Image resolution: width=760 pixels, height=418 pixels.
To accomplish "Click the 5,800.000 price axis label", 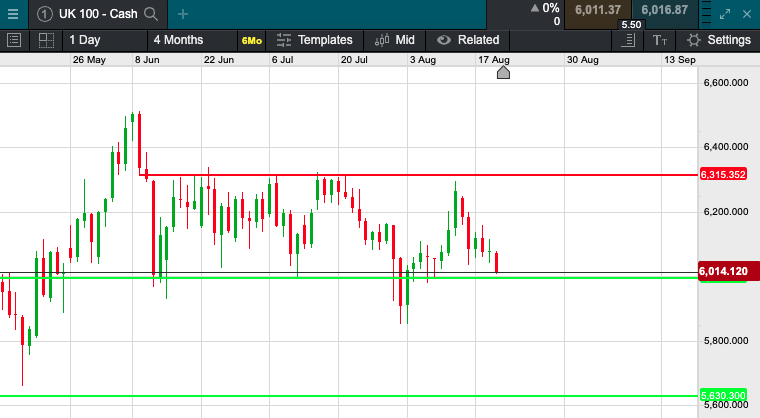I will pos(726,341).
